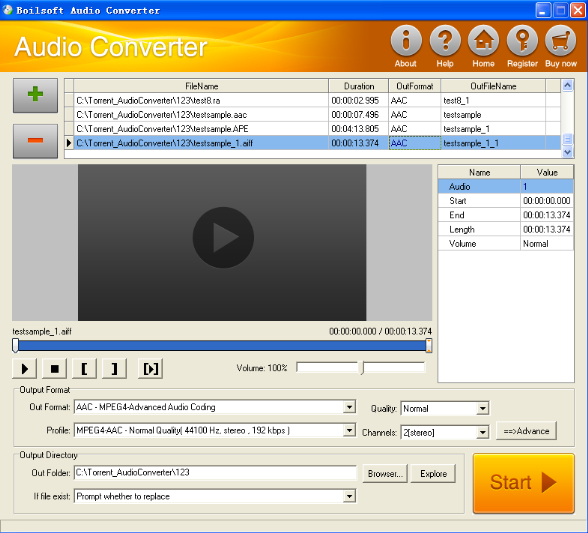Click the FileName column header
Viewport: 588px width, 533px height.
[x=201, y=86]
